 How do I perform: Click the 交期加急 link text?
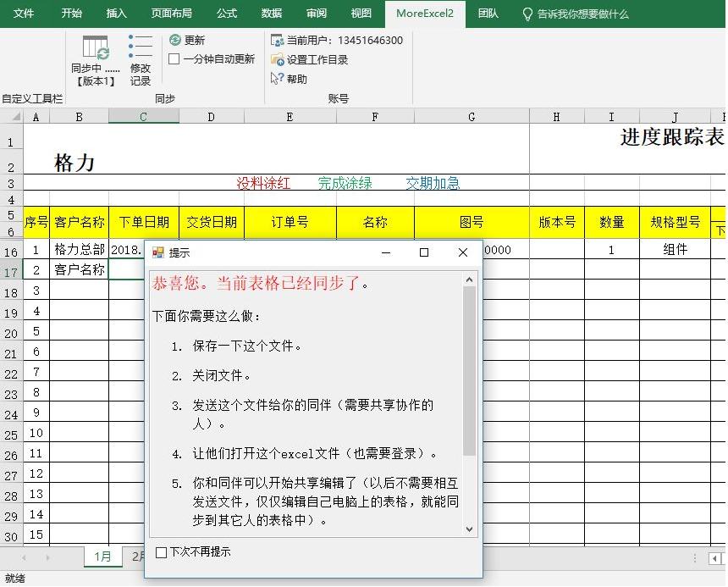432,181
